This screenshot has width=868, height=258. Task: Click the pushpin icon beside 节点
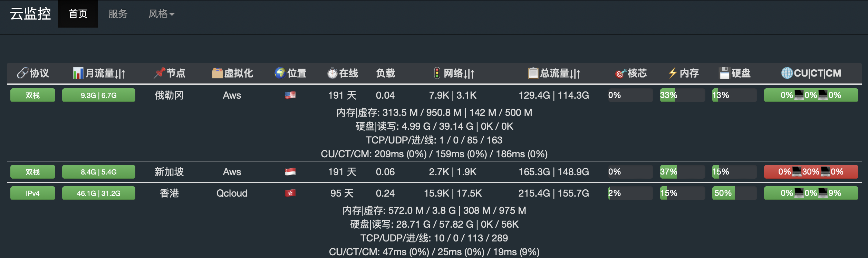point(160,73)
